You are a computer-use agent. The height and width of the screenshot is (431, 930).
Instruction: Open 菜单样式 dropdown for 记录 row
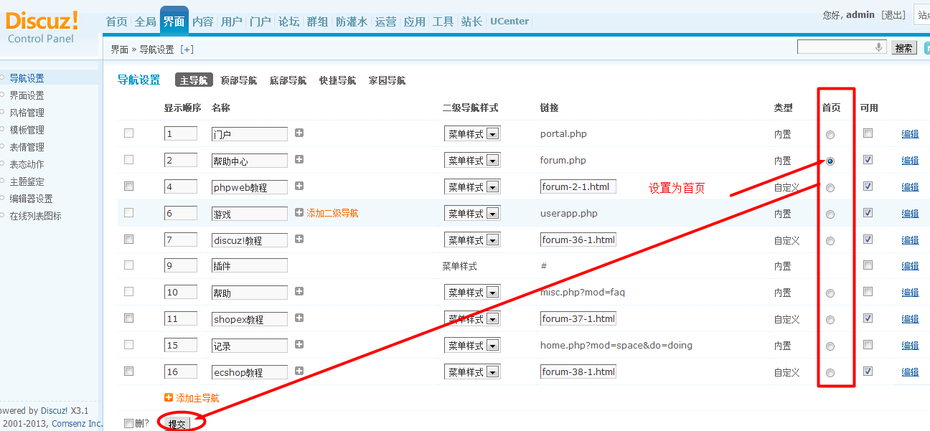(x=472, y=344)
